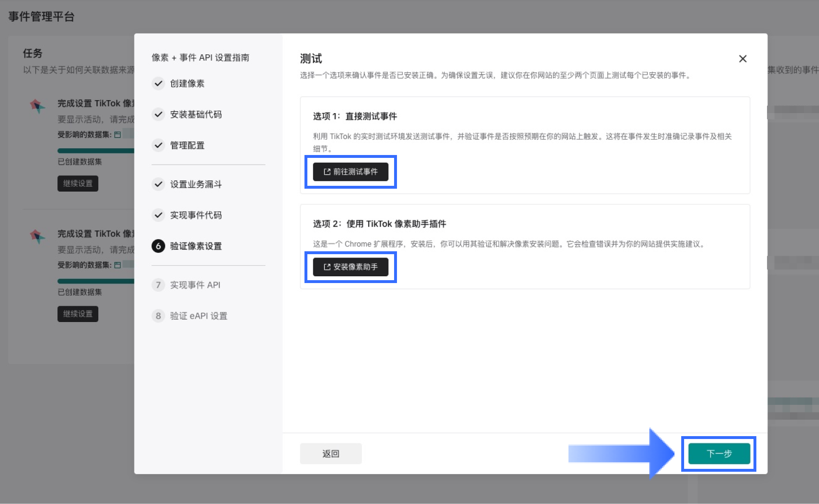Image resolution: width=819 pixels, height=504 pixels.
Task: Click the checkmark icon beside 创建像素
Action: click(x=158, y=83)
